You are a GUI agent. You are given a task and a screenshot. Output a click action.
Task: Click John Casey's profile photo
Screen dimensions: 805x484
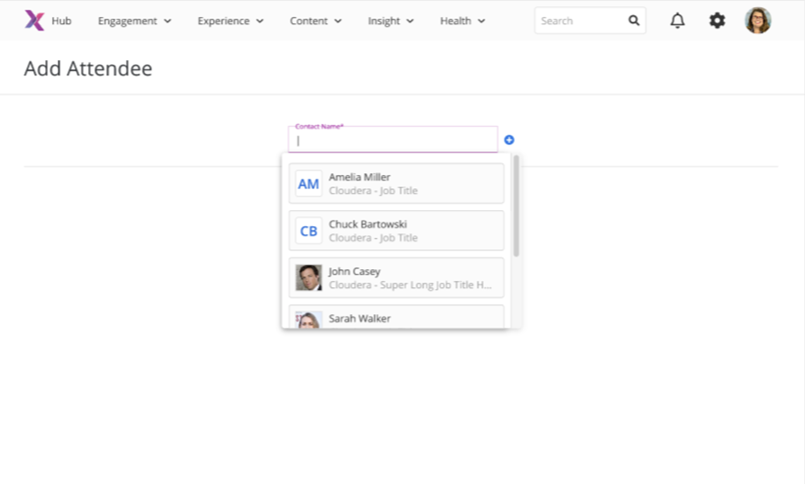click(x=309, y=278)
